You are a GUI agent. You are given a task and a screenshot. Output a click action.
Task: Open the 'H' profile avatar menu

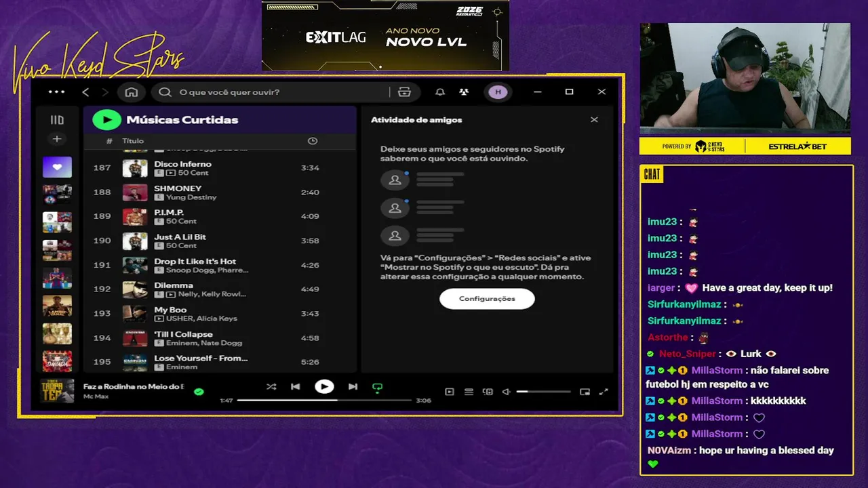498,92
